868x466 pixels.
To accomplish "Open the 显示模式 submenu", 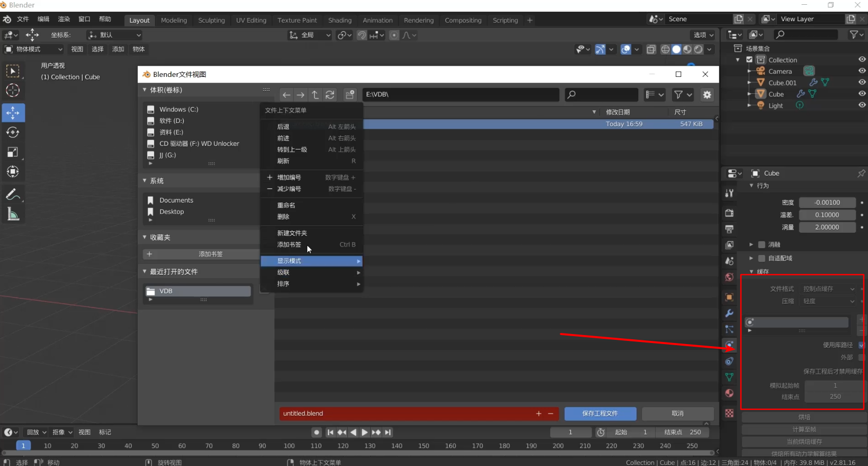I will pyautogui.click(x=311, y=261).
